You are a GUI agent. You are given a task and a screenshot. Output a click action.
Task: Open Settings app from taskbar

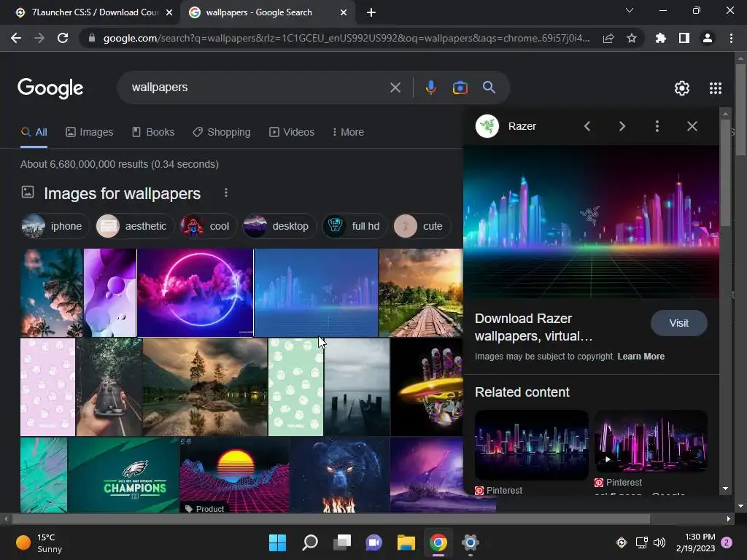pos(470,542)
